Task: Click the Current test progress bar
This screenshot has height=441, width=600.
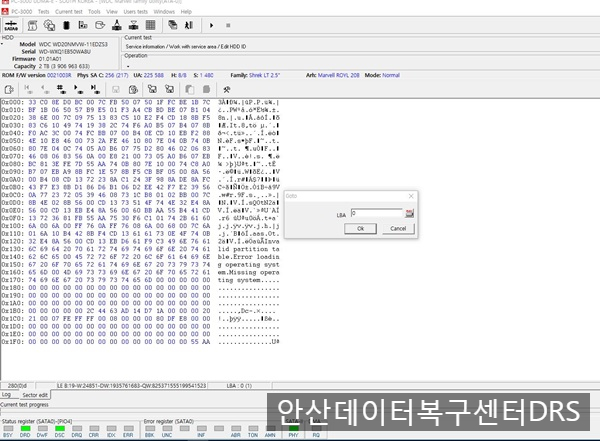Action: [134, 411]
